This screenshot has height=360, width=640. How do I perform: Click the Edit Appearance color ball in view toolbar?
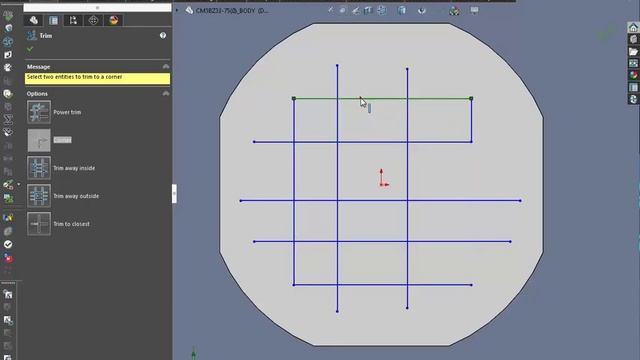pos(454,11)
